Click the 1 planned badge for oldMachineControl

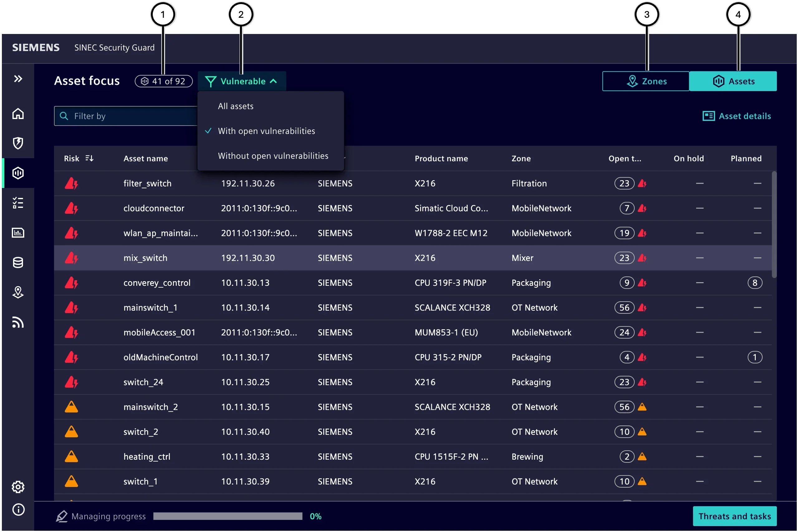point(755,357)
